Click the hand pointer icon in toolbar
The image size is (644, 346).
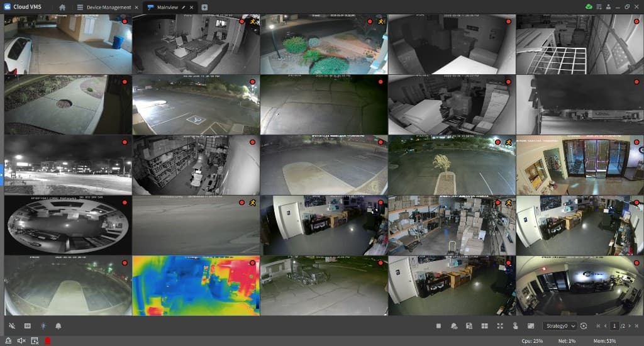tap(515, 326)
